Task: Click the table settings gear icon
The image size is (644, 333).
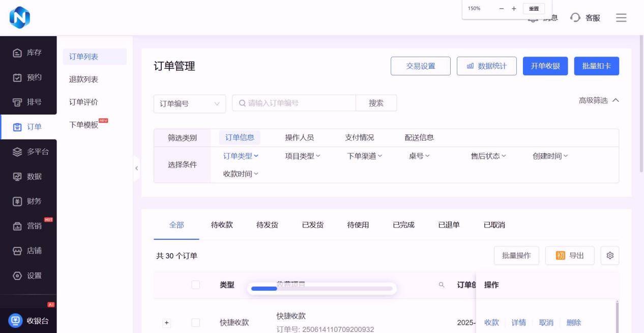Action: [x=609, y=256]
